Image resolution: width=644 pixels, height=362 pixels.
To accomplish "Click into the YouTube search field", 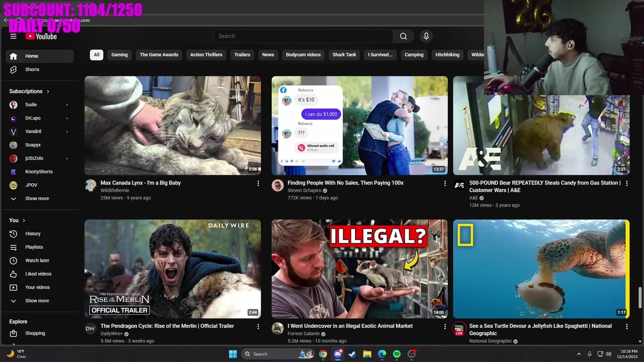I will coord(303,36).
